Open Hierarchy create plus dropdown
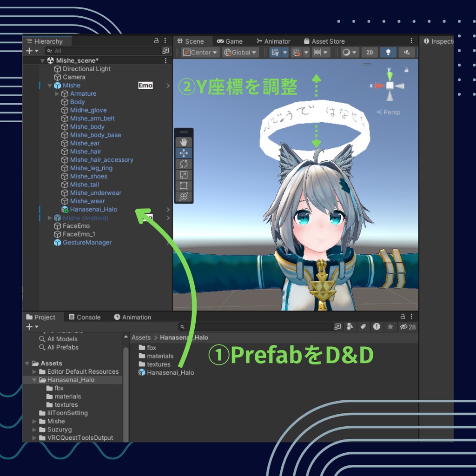Screen dimensions: 476x476 tap(32, 51)
